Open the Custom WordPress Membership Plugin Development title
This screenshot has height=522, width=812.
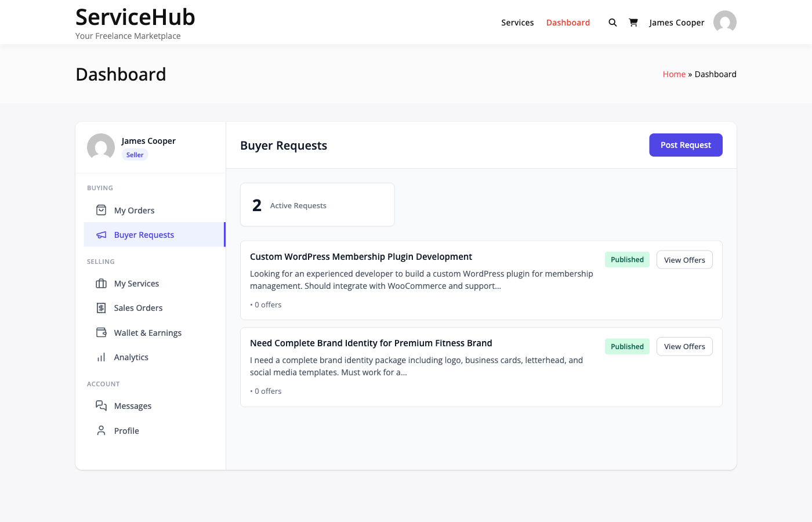tap(361, 256)
